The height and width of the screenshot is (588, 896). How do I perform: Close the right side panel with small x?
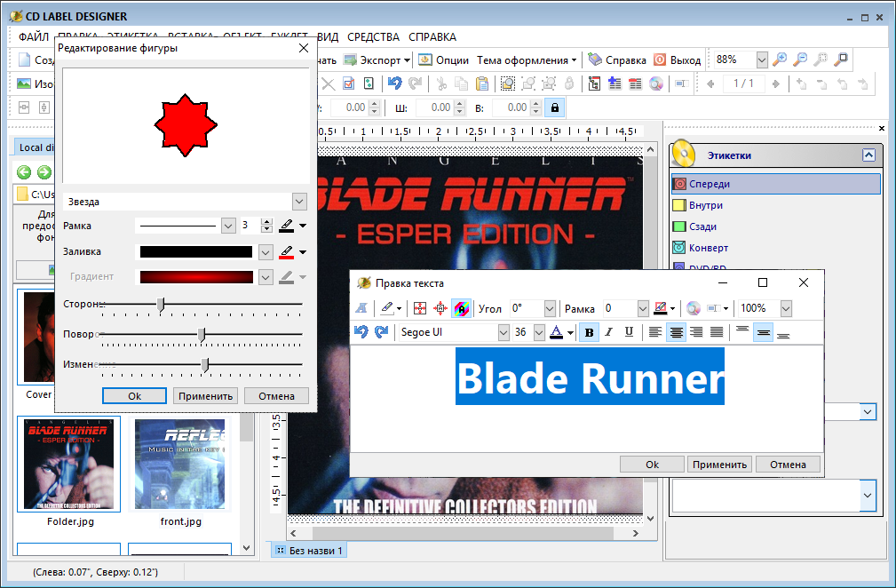click(x=882, y=128)
